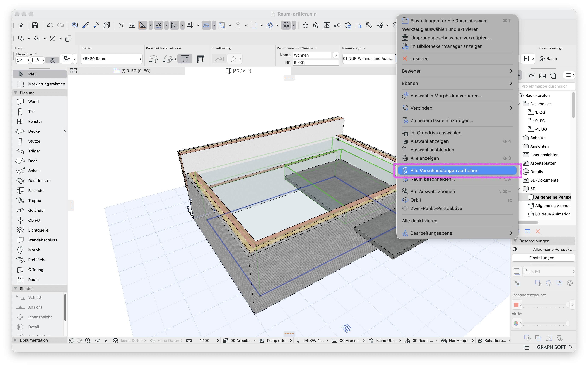588x367 pixels.
Task: Switch to the 3D / Alle tab
Action: pos(238,71)
